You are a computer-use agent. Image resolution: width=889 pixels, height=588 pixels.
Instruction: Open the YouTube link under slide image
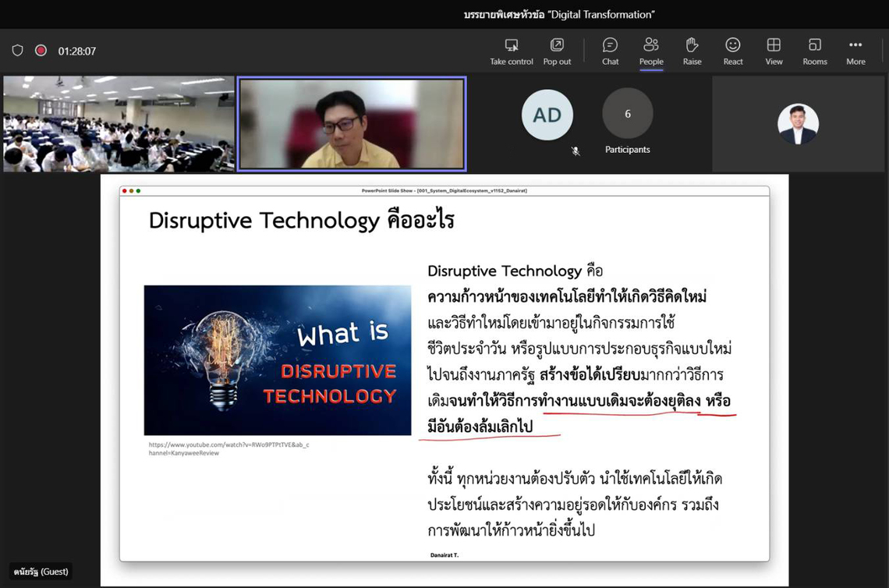(228, 448)
